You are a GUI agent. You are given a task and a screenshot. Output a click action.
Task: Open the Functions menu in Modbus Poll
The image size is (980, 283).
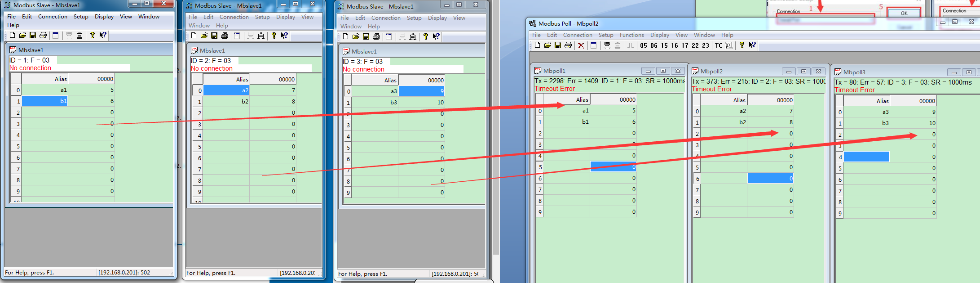631,35
